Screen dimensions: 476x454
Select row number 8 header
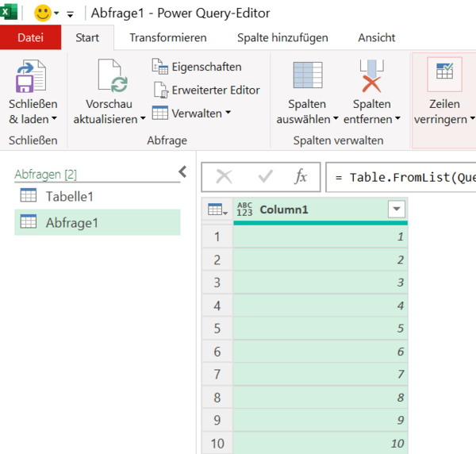[x=217, y=397]
